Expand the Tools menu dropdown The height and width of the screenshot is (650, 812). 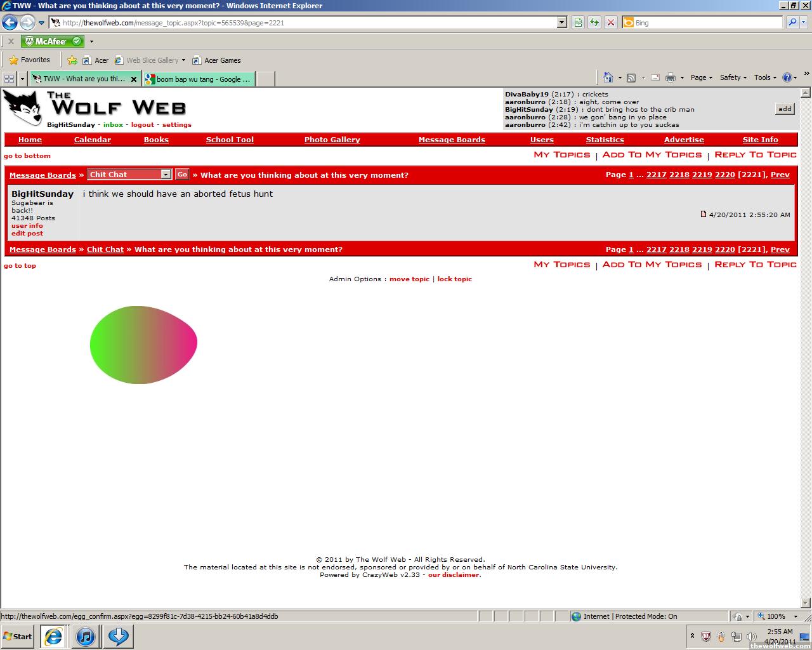point(766,77)
